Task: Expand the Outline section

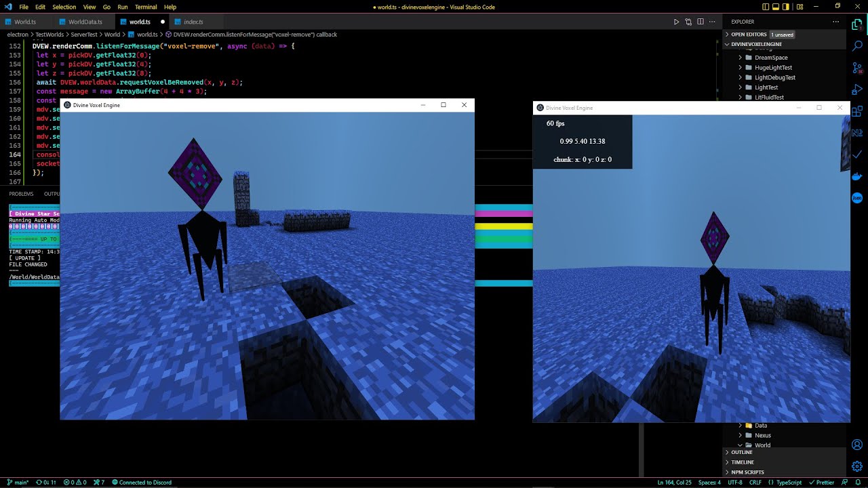Action: [x=785, y=452]
